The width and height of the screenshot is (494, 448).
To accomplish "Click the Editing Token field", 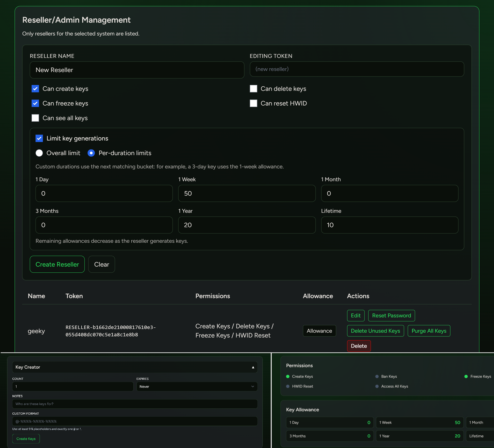I will point(357,69).
